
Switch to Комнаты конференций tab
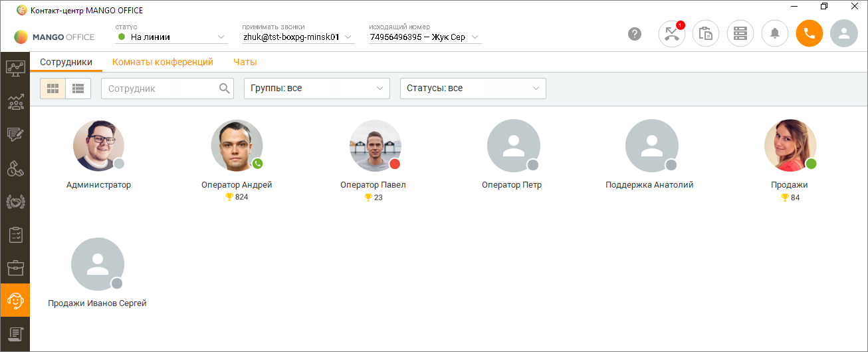(x=163, y=62)
